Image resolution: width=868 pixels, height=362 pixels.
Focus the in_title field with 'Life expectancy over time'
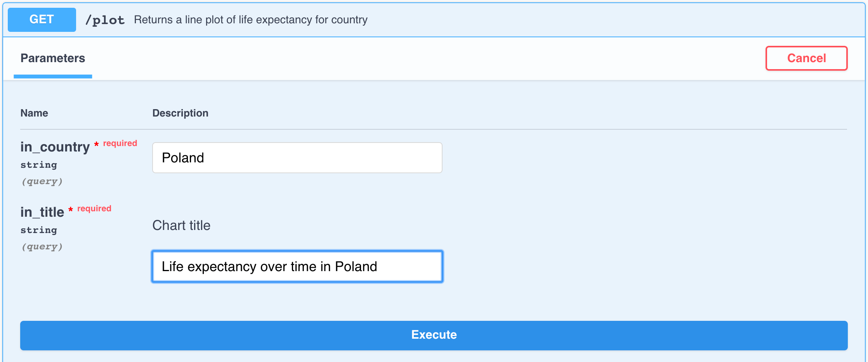(x=297, y=266)
